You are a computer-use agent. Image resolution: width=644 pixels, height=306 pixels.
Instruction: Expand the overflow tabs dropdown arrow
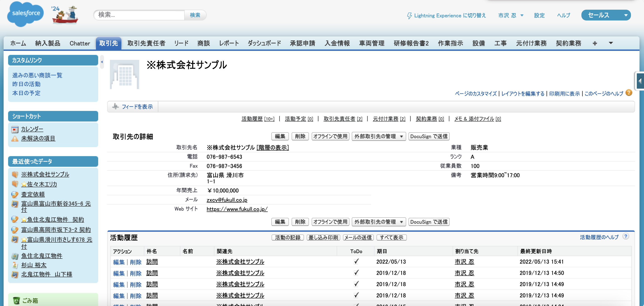611,43
